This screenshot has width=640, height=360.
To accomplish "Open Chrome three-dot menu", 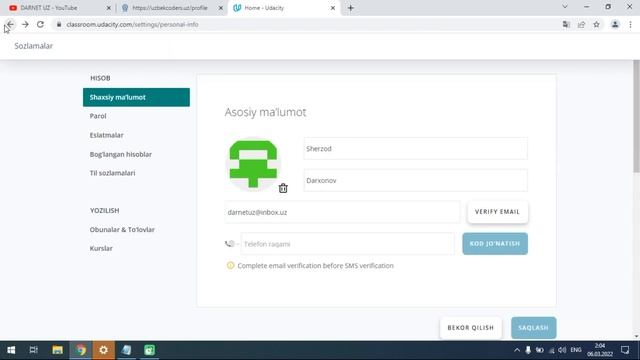I will click(630, 24).
